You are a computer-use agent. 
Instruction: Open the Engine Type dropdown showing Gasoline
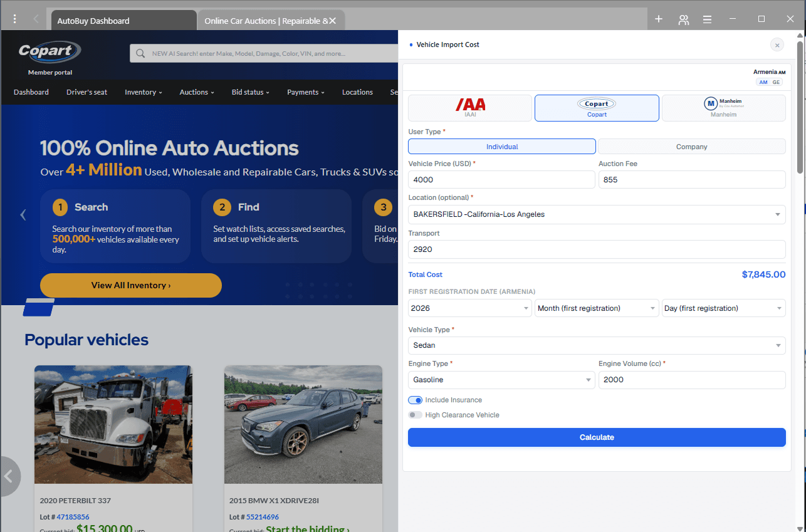(x=501, y=380)
